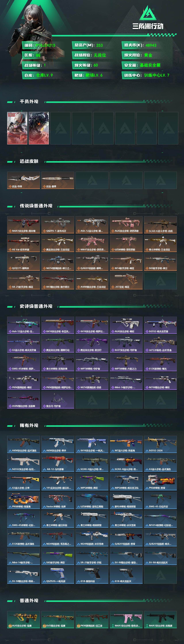Image resolution: width=184 pixels, height=644 pixels.
Task: Pick the AS Val legendary skin tile
Action: pos(24,243)
